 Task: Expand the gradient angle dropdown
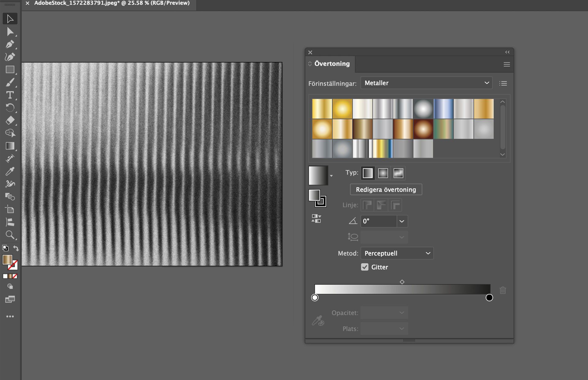coord(402,221)
